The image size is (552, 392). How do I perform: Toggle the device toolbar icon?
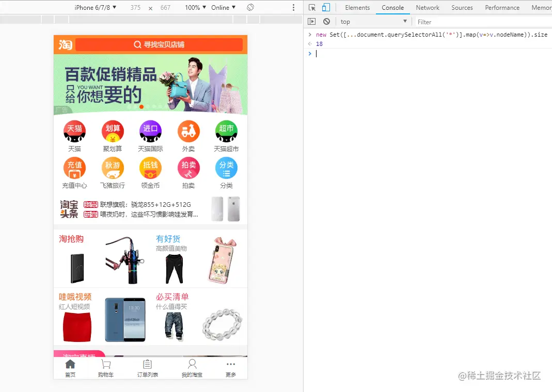click(326, 7)
